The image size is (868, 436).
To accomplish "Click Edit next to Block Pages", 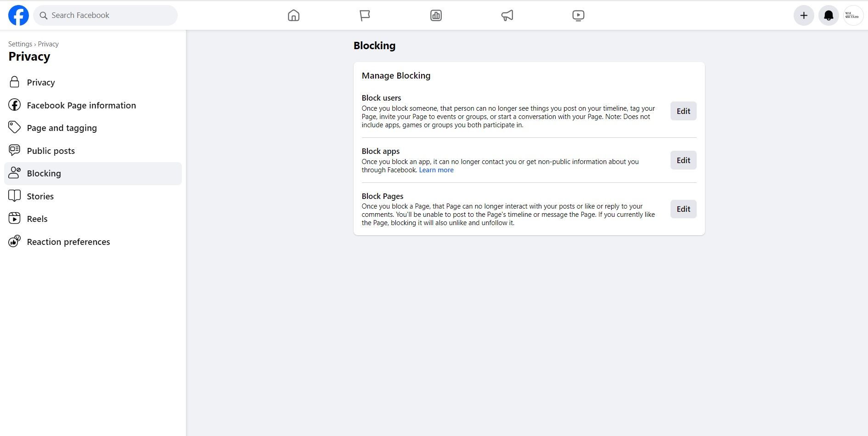I will tap(683, 209).
